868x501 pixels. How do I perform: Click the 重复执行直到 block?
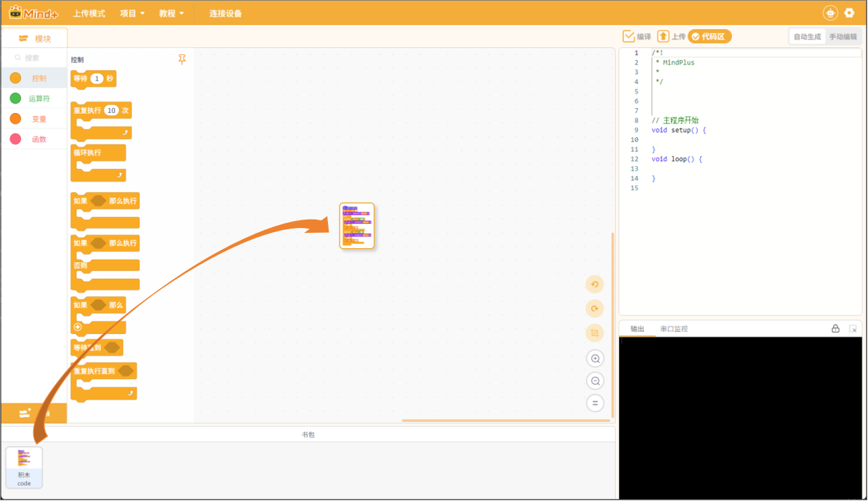click(104, 381)
